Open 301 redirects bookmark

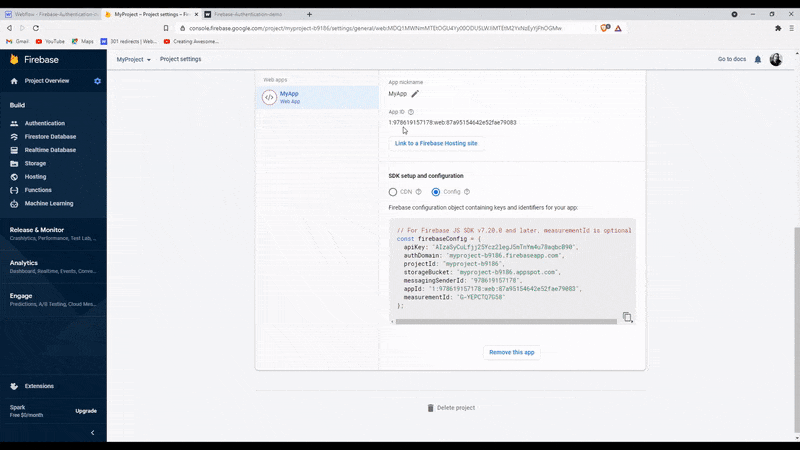pos(129,41)
